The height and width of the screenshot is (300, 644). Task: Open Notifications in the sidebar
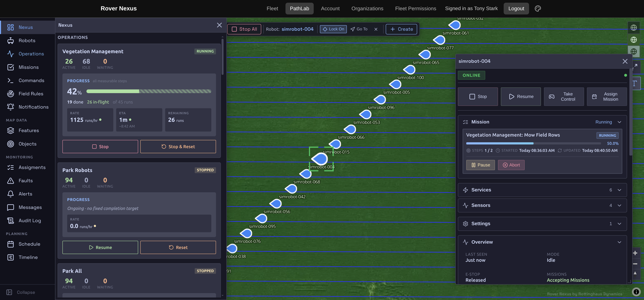[28, 107]
